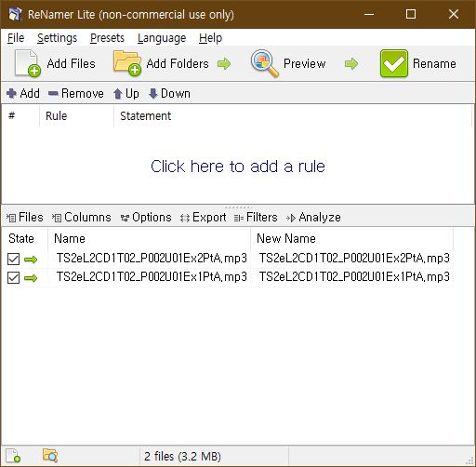Open the Columns dropdown menu
The height and width of the screenshot is (467, 476).
82,218
